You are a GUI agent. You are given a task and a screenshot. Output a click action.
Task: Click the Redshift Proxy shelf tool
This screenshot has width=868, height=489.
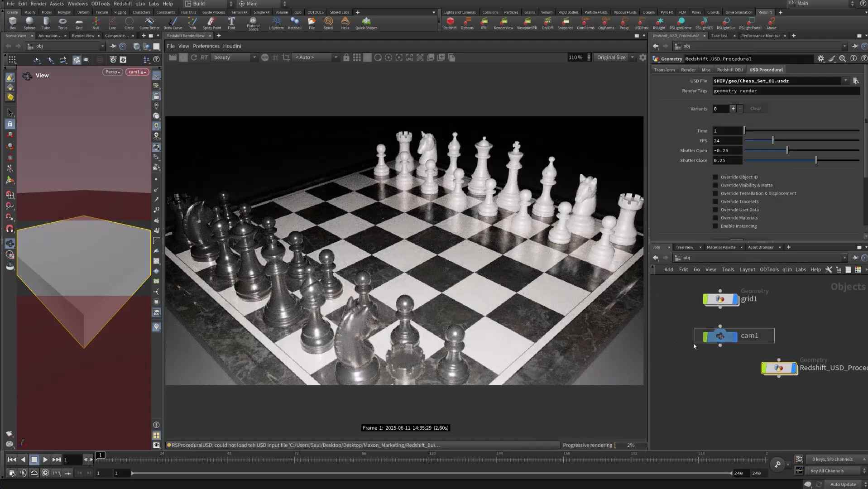pos(624,23)
